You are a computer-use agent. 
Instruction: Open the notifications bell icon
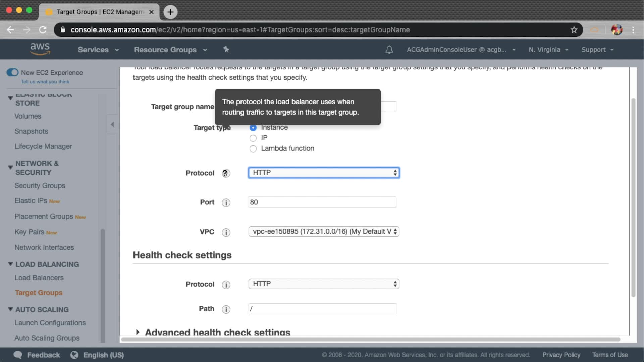coord(389,50)
